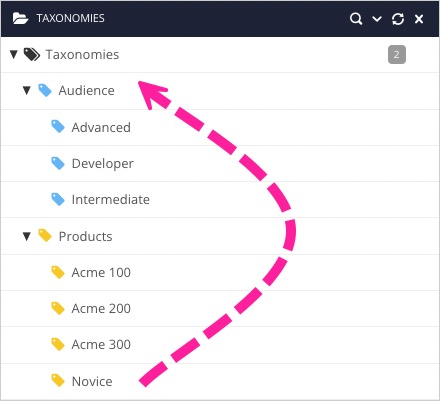
Task: Click the blue tag icon next to Audience
Action: point(45,90)
